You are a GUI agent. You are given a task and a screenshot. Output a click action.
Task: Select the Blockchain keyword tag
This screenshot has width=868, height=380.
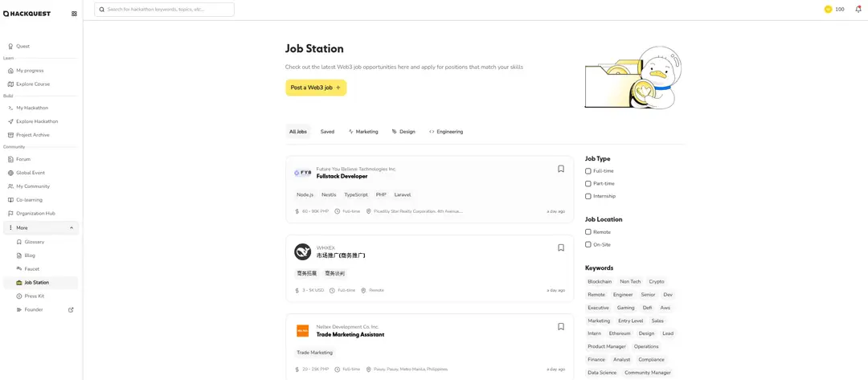coord(600,282)
